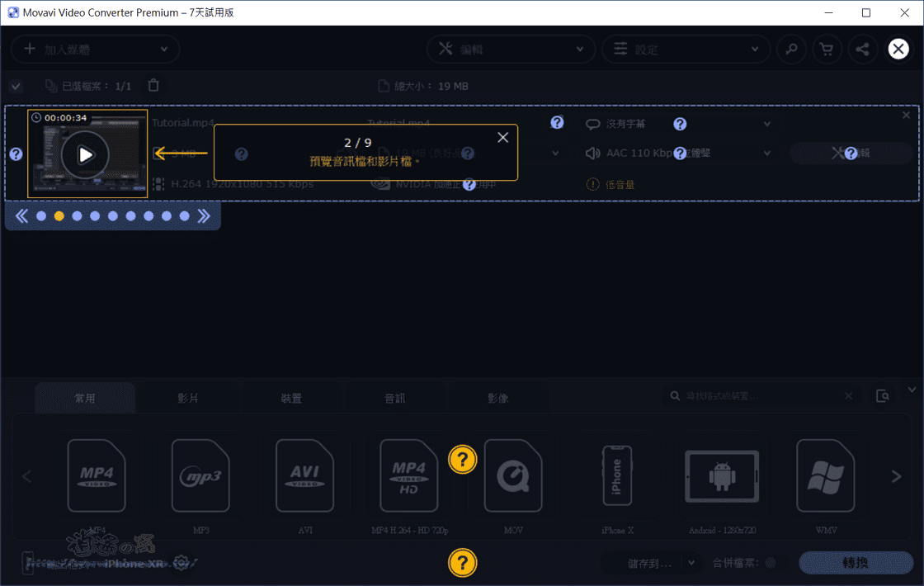Go to previous tutorial step arrow
The image size is (924, 586).
click(21, 215)
